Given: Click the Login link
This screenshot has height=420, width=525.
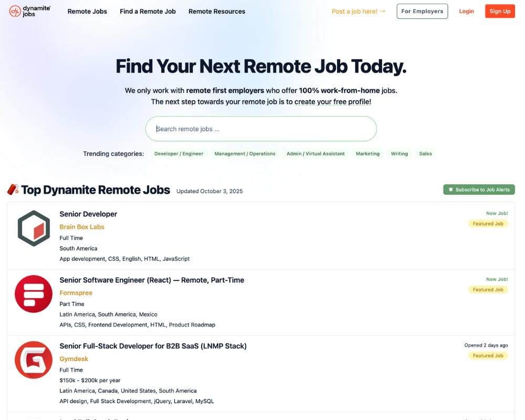Looking at the screenshot, I should [466, 11].
